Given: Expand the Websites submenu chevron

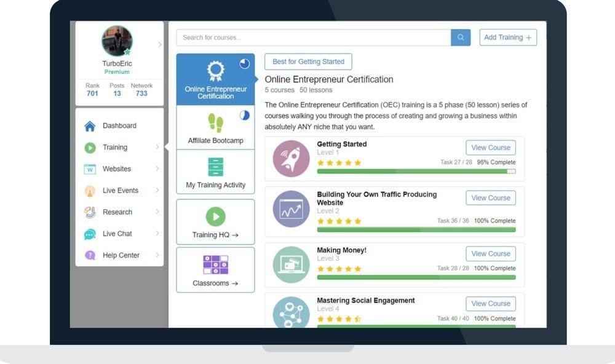Looking at the screenshot, I should pos(157,168).
